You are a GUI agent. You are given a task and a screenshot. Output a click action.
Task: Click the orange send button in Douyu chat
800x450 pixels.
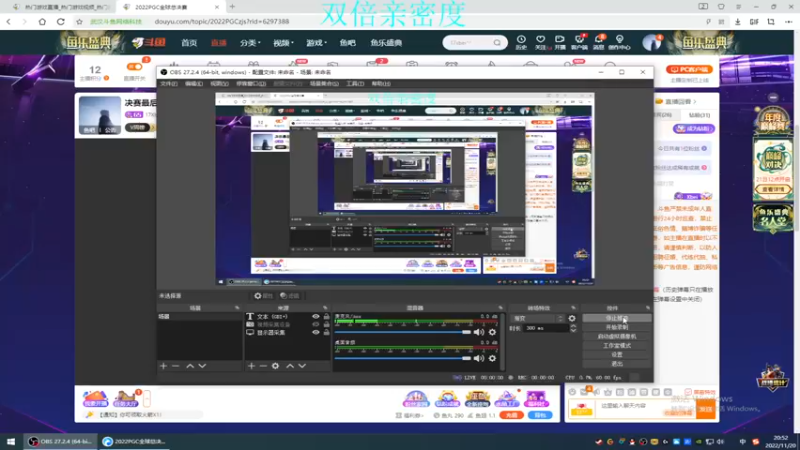click(x=706, y=409)
